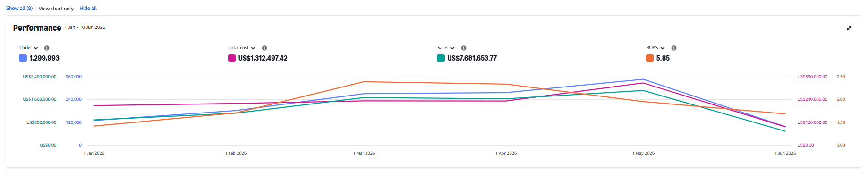868x174 pixels.
Task: Click the total cost value US$1,312,497.42
Action: click(x=263, y=58)
